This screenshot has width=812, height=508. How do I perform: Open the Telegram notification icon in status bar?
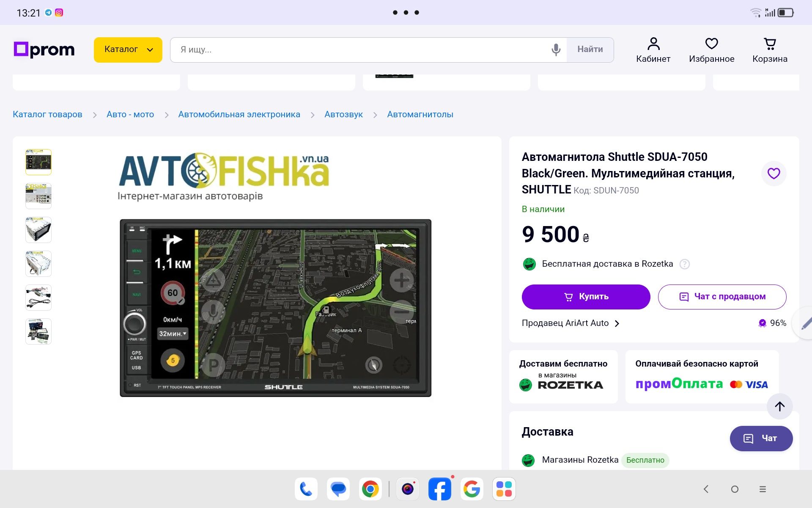tap(49, 13)
